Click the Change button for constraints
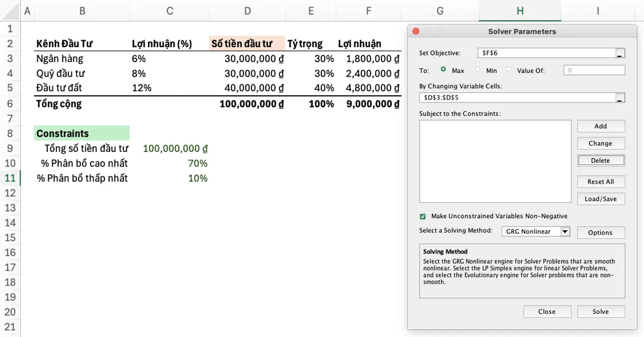The width and height of the screenshot is (644, 337). (601, 143)
